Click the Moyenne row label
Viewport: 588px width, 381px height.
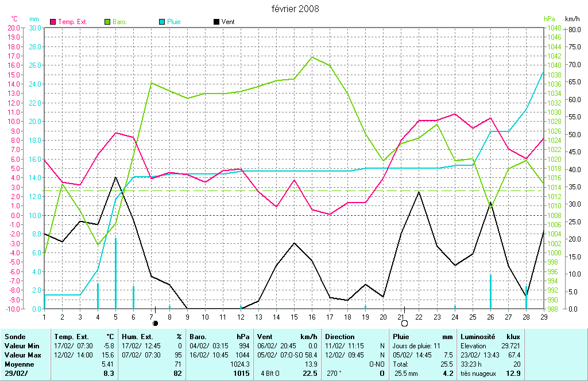click(18, 364)
